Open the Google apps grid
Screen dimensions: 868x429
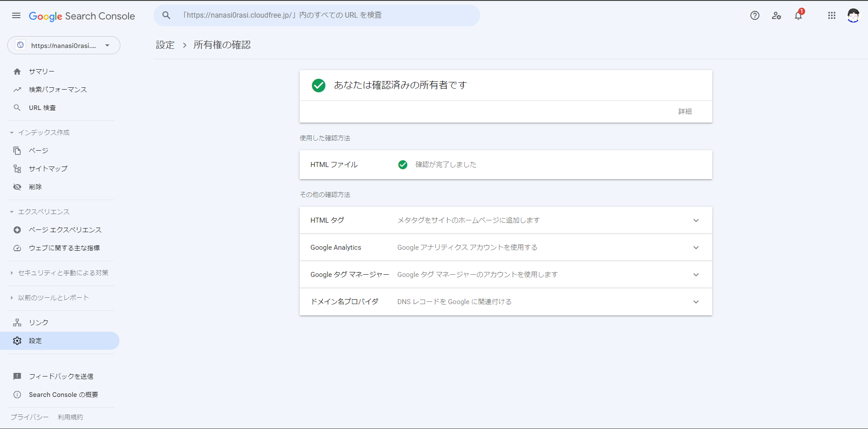point(831,16)
